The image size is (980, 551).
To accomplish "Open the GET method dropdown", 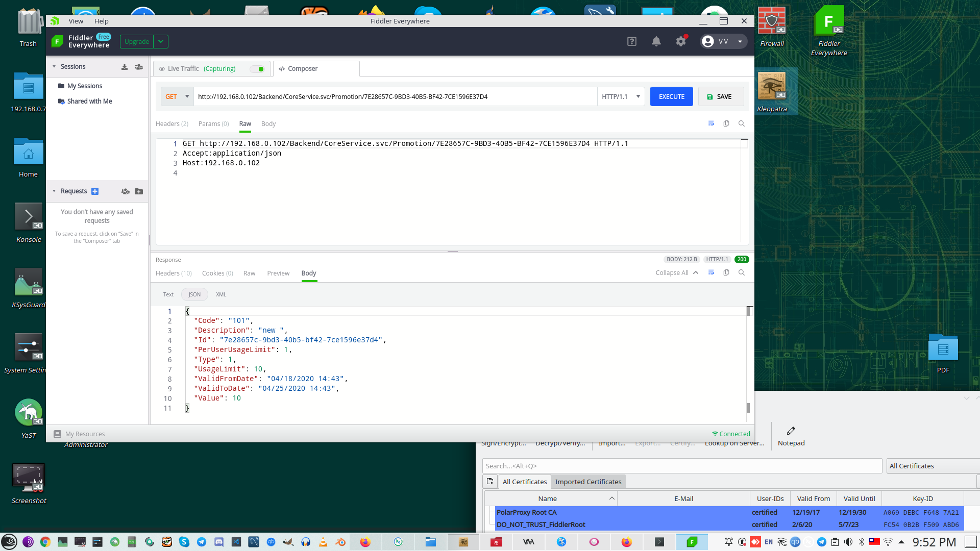I will tap(177, 96).
